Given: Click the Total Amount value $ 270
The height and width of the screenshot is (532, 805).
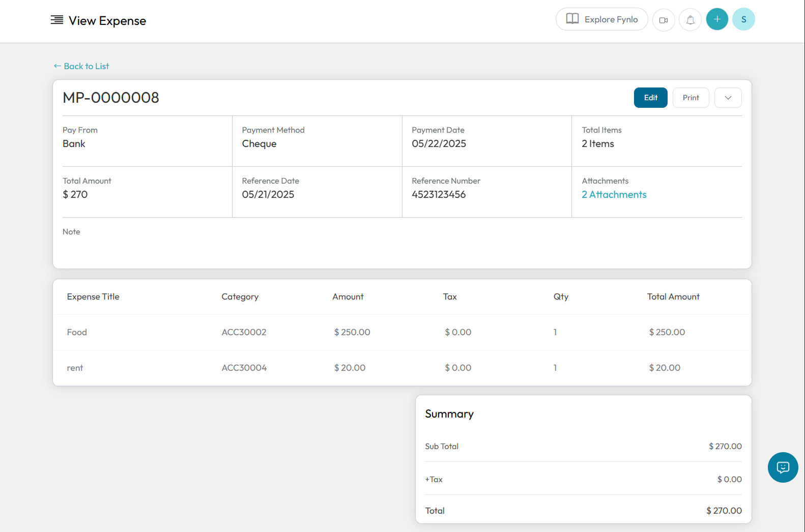Looking at the screenshot, I should [x=75, y=195].
